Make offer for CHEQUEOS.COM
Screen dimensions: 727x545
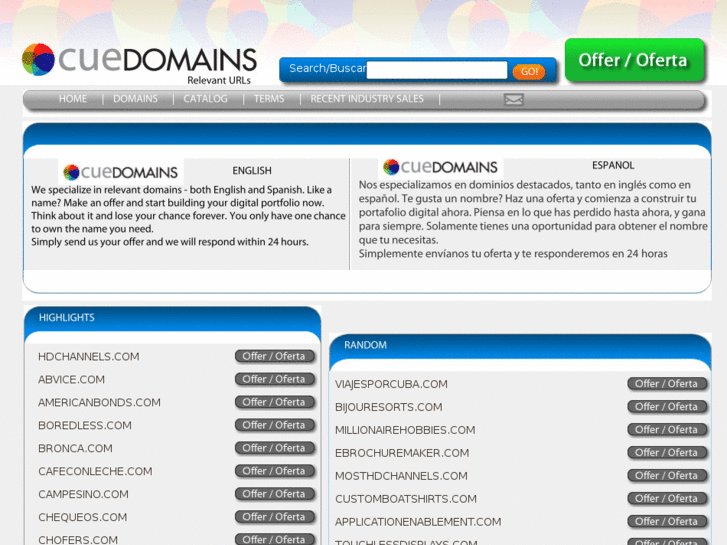click(x=274, y=517)
